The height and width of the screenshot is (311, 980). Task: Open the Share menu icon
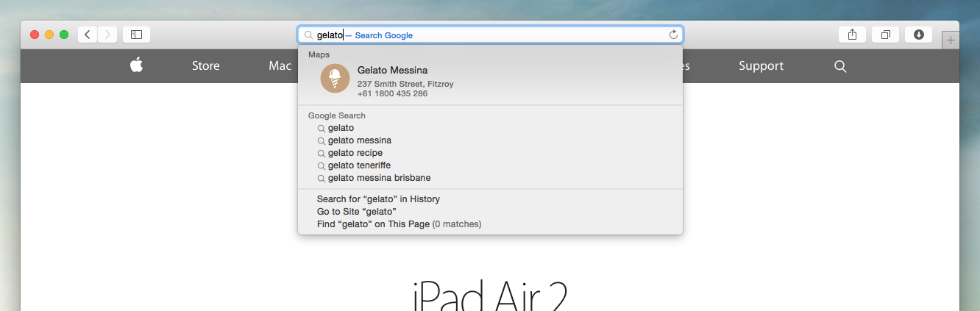[x=852, y=35]
